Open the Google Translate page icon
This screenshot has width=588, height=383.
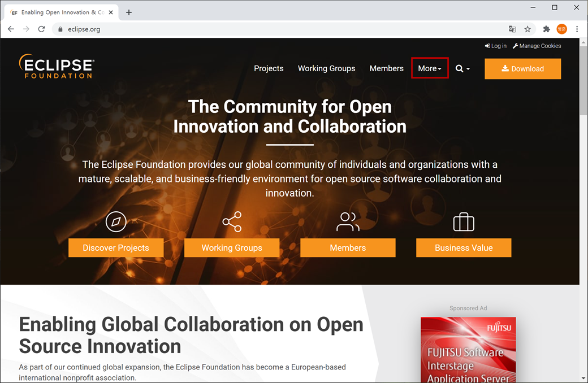512,29
